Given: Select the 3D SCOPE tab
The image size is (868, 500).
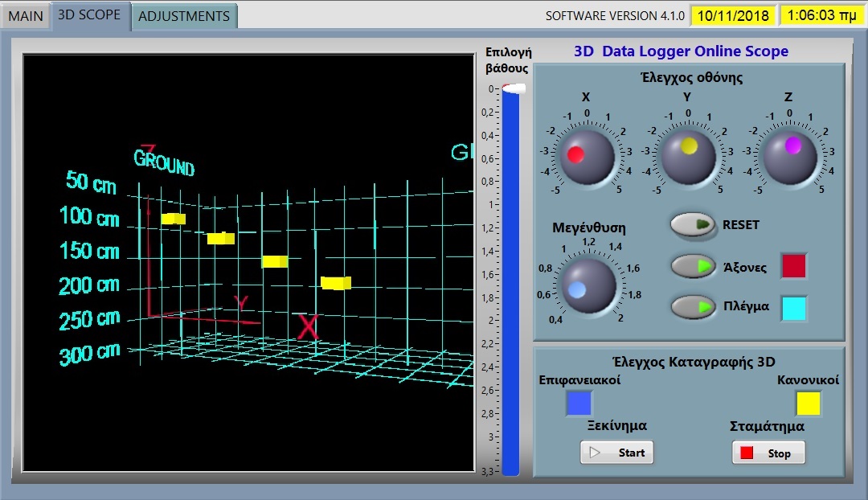Looking at the screenshot, I should 89,14.
